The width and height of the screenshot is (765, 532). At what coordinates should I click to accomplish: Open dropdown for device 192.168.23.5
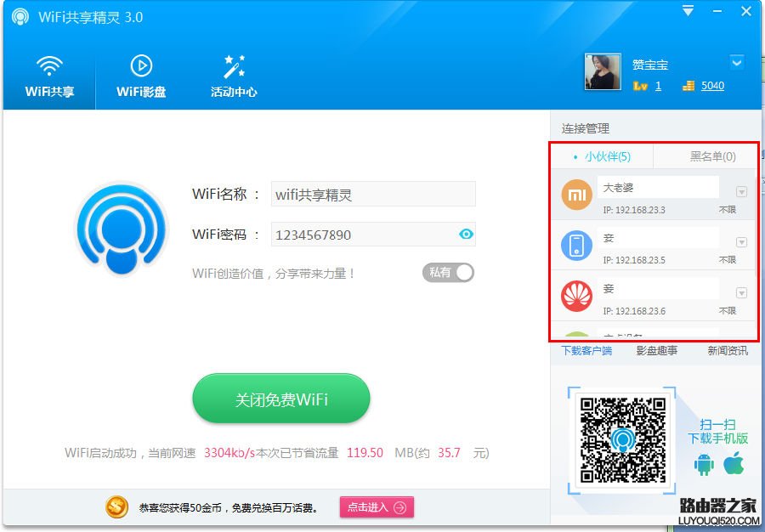[x=741, y=242]
